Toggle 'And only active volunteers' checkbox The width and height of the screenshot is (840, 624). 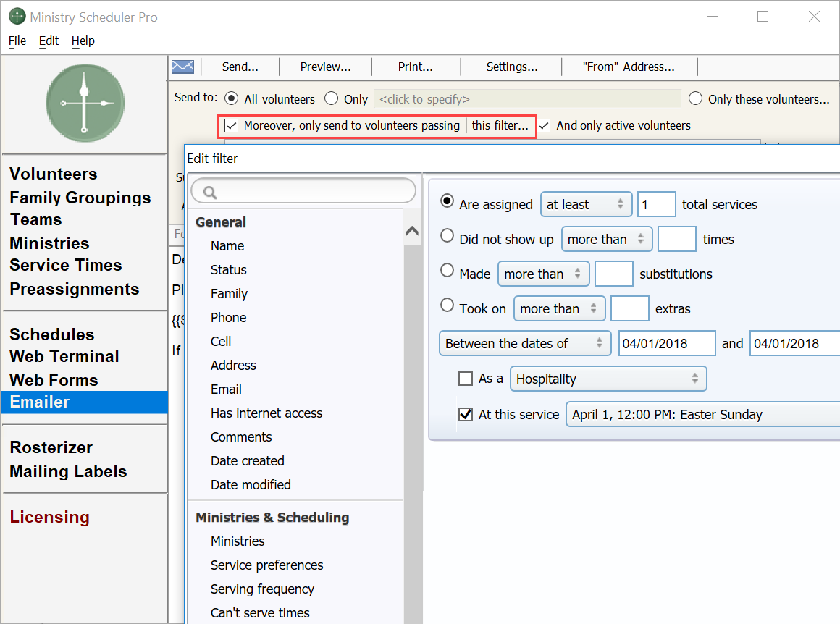[544, 125]
